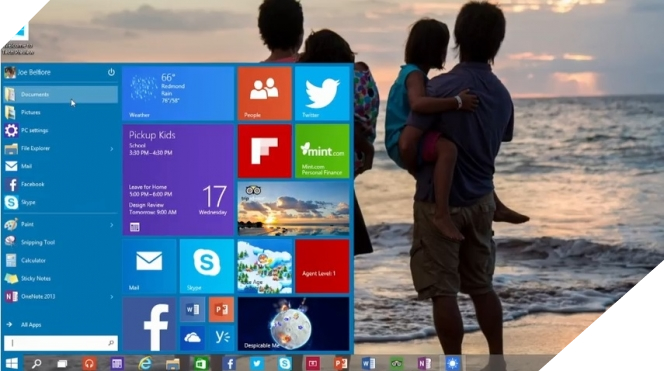Screen dimensions: 664x371
Task: Open the Weather tile showing 66° Redmond
Action: (178, 94)
